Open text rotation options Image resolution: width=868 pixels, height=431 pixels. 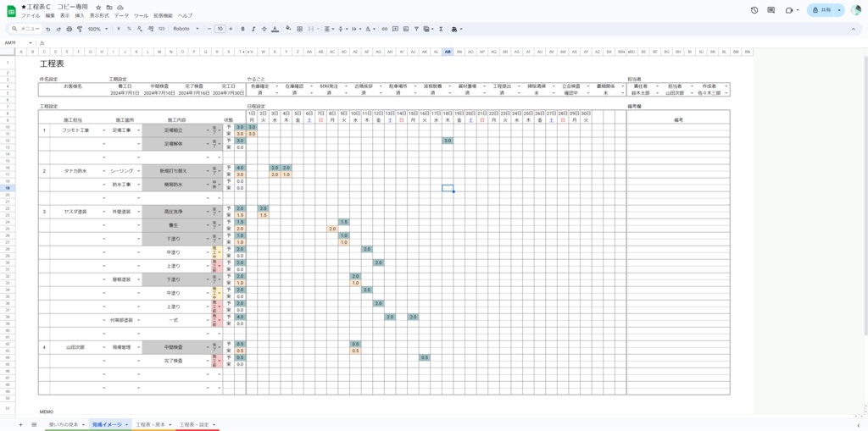pyautogui.click(x=371, y=29)
